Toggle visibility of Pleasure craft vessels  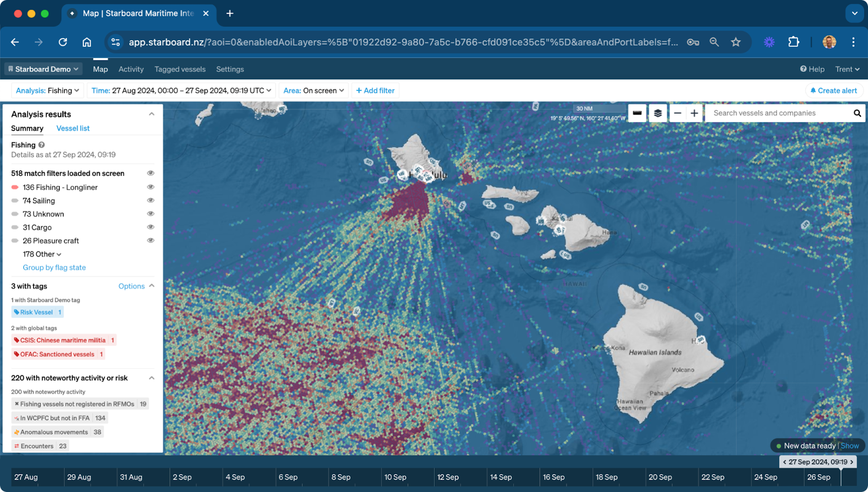click(x=151, y=241)
